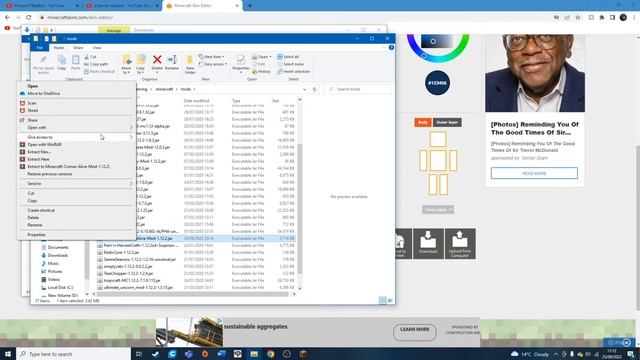Open dropdown below skin body diagram
The width and height of the screenshot is (640, 360).
coord(438,210)
